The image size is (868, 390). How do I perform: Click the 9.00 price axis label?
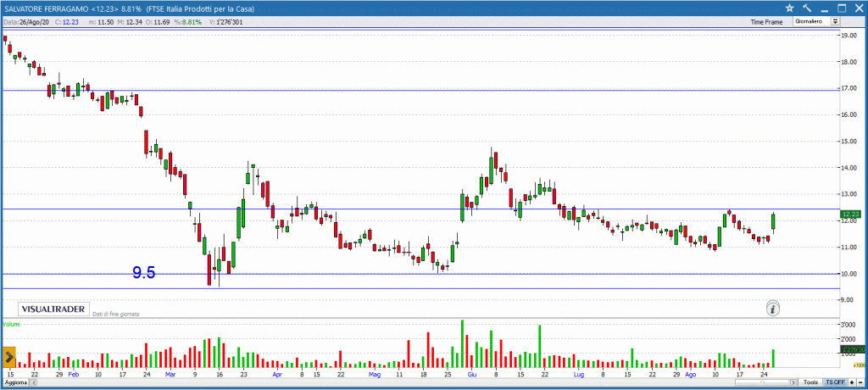(849, 299)
